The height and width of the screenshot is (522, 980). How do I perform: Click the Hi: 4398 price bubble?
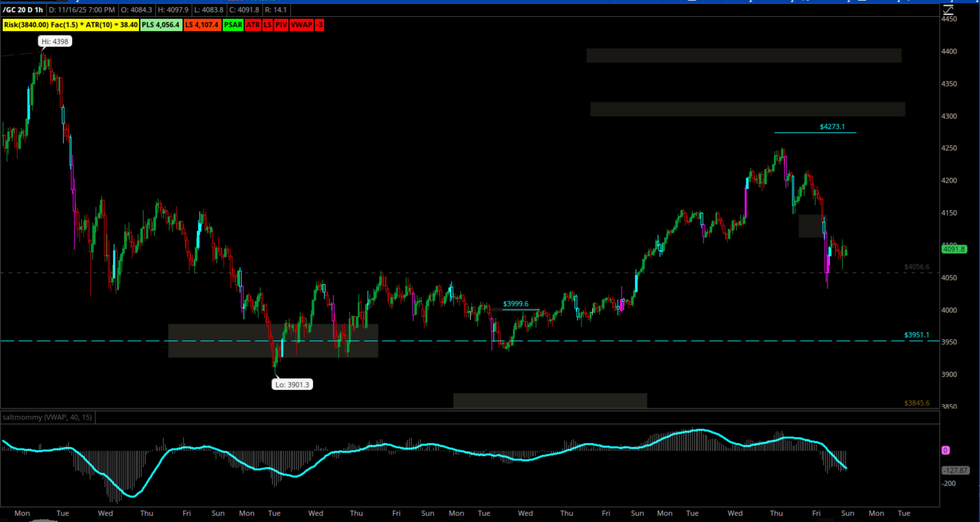point(55,42)
